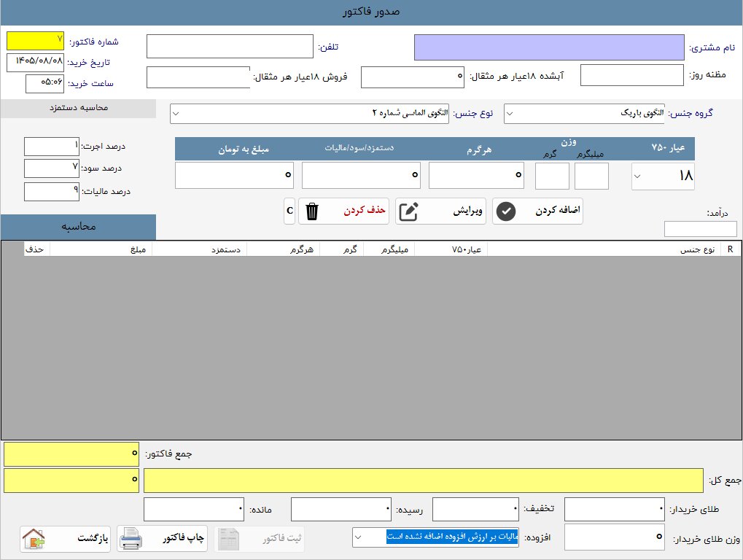Click the صدور فاکتور title bar text

point(372,12)
